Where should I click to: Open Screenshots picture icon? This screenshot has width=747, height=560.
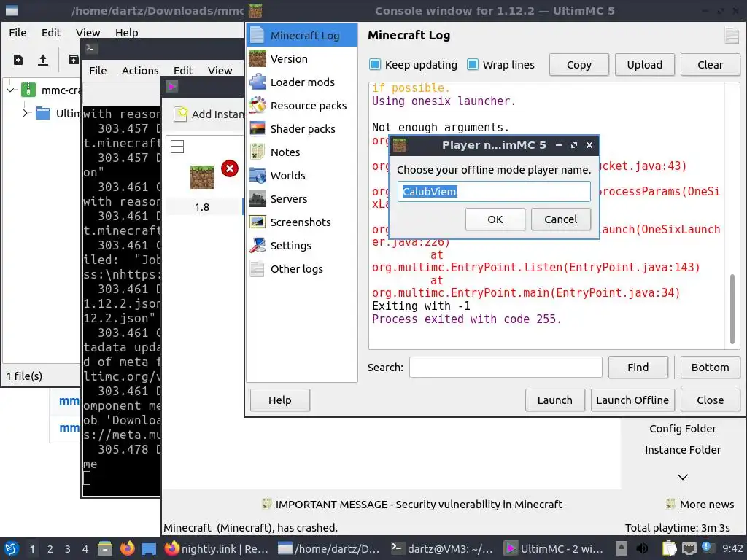pos(258,222)
